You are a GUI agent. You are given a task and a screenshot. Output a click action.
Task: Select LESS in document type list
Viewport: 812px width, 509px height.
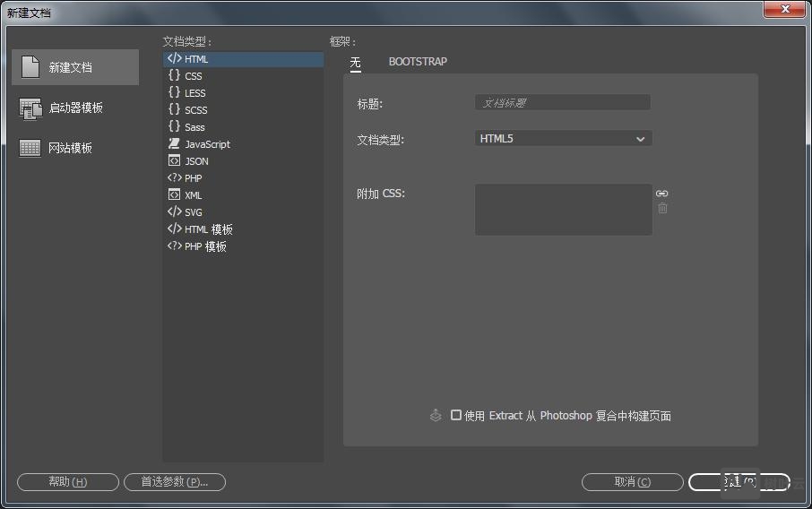click(x=244, y=92)
